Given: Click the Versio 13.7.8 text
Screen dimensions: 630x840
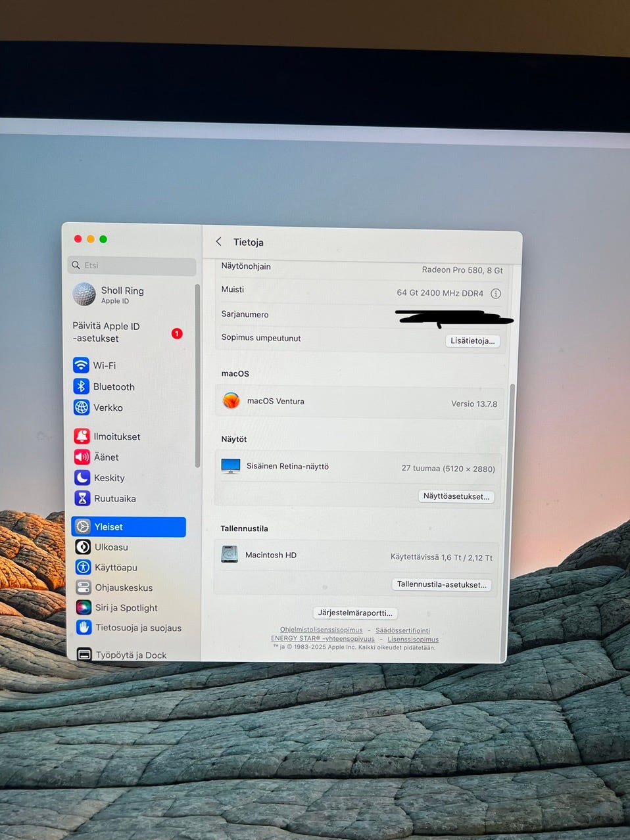Looking at the screenshot, I should click(x=474, y=404).
